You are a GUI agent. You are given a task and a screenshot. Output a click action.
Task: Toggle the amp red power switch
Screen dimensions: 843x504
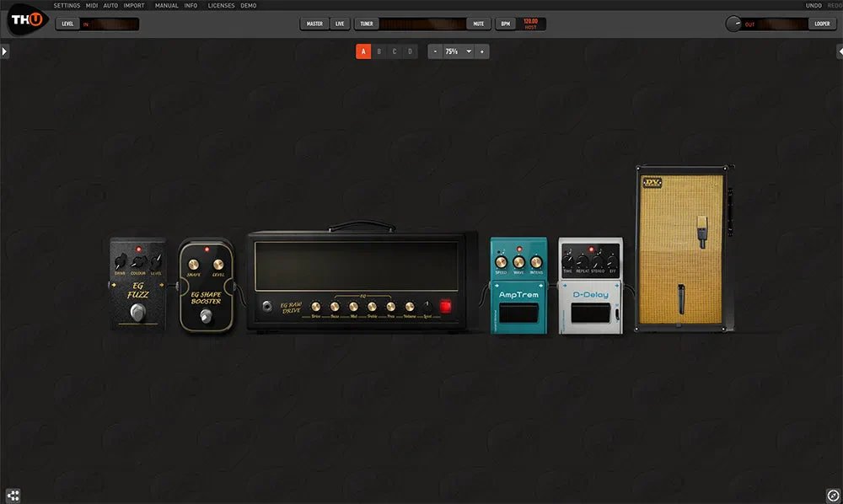pyautogui.click(x=446, y=306)
